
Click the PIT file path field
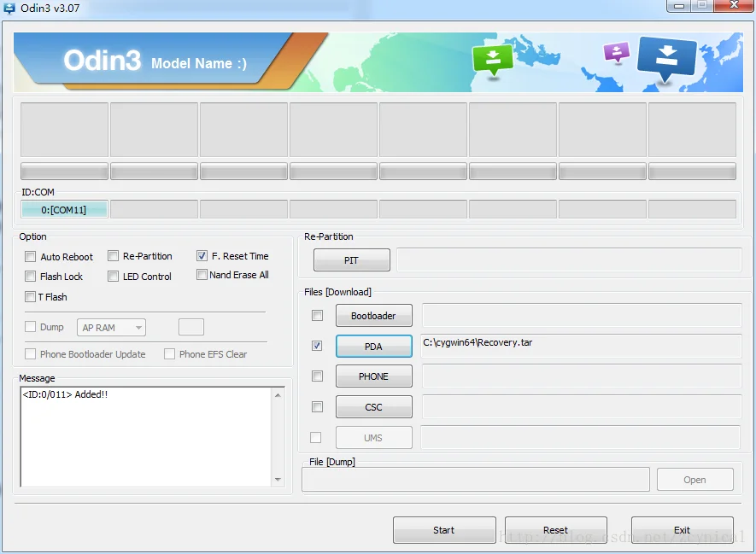pos(569,260)
